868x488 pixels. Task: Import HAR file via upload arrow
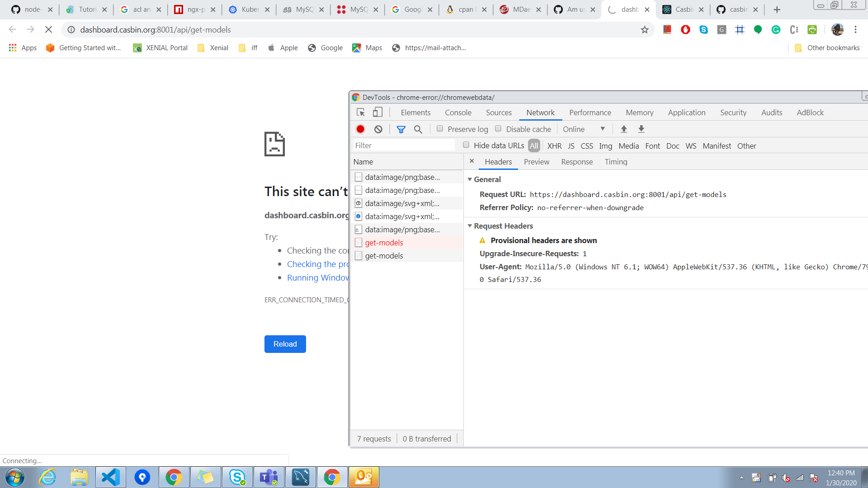tap(624, 129)
